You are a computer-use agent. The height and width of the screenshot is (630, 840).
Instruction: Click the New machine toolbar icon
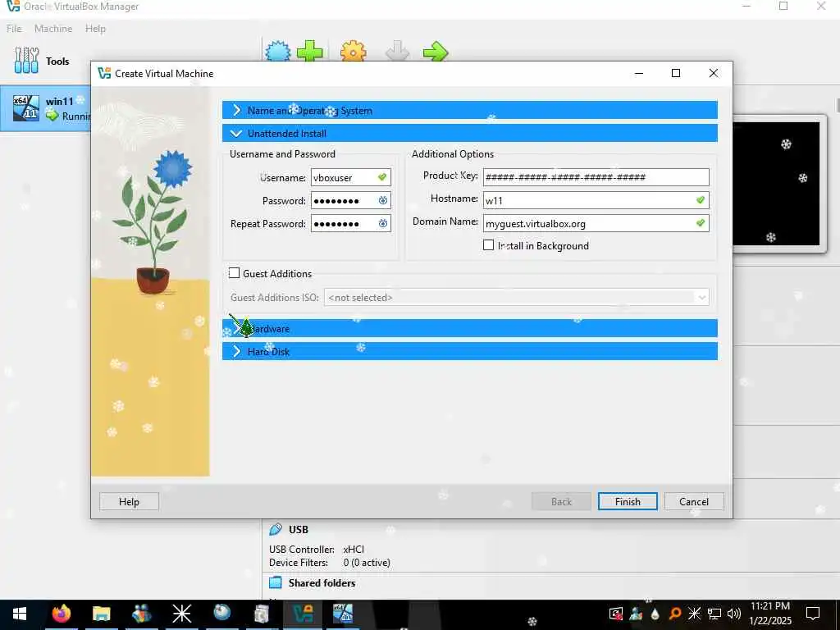tap(278, 52)
